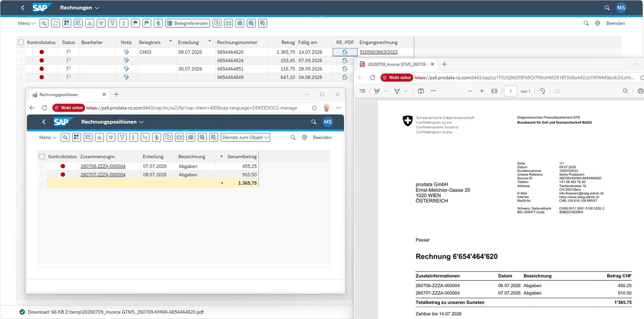This screenshot has width=644, height=319.
Task: Open the Menü dropdown in the Rechnungen toolbar
Action: coord(27,23)
